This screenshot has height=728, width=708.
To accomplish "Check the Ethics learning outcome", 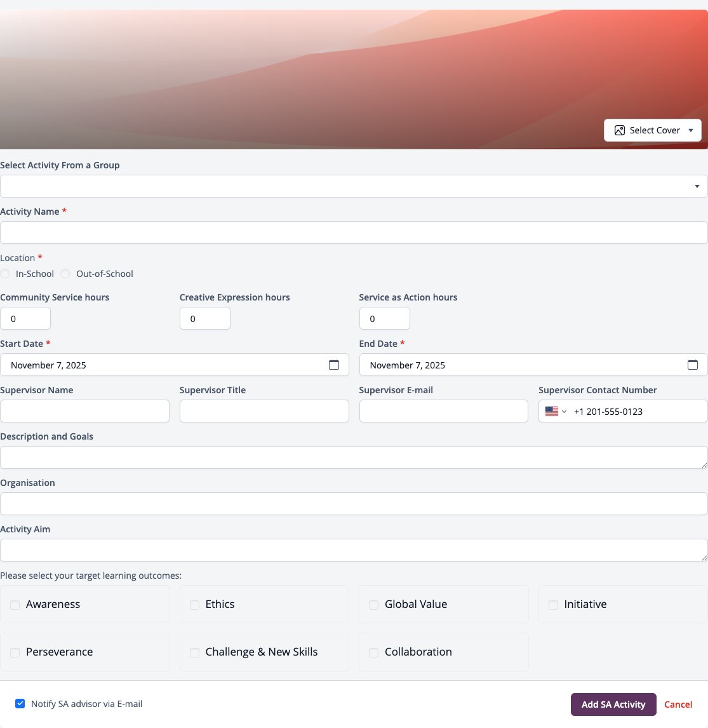I will (194, 605).
